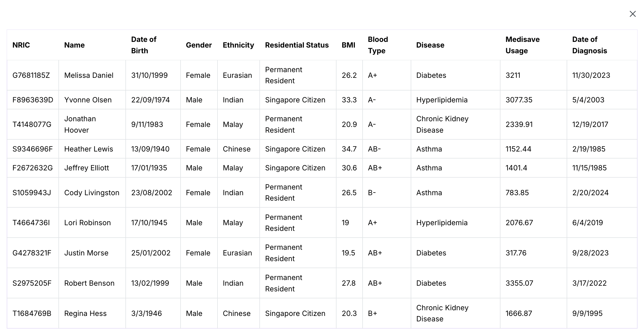Screen dimensions: 644x333
Task: Select Jeffrey Elliott's blood type AB+
Action: [375, 168]
